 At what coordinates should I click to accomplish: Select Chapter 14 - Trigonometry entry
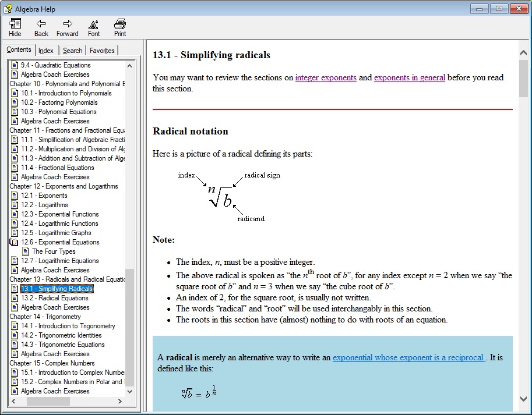[45, 317]
